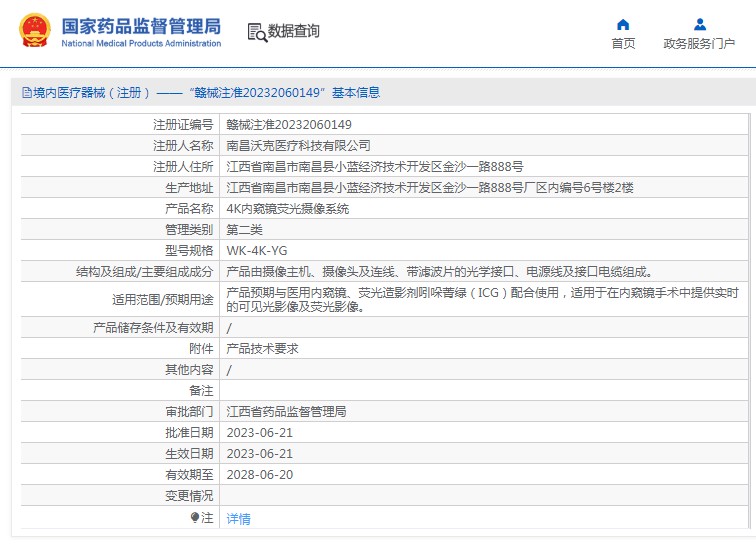Click the national emblem logo

tap(35, 31)
